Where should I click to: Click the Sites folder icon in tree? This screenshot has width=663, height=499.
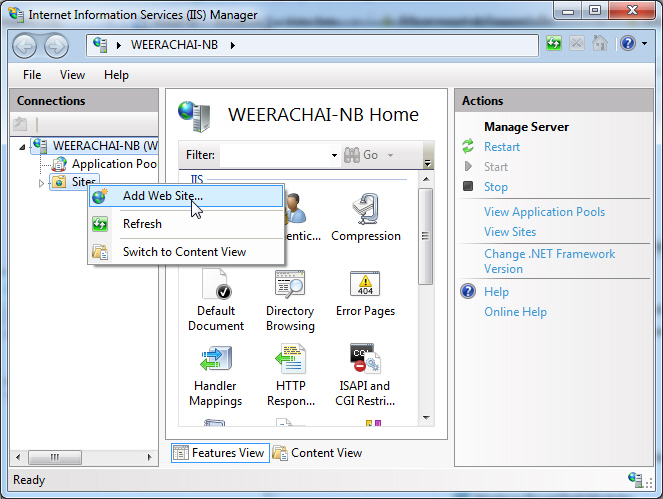59,182
